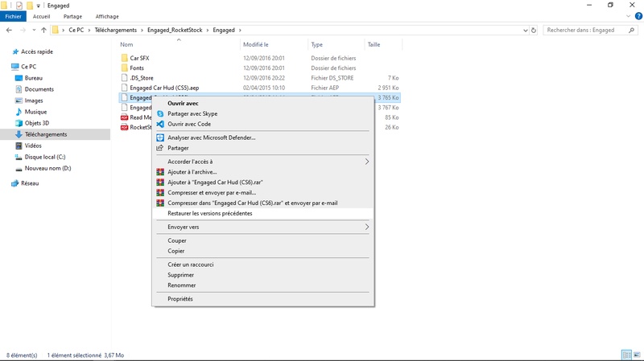Click the Read Me PDF file icon
Screen dimensions: 644x361
click(x=124, y=117)
